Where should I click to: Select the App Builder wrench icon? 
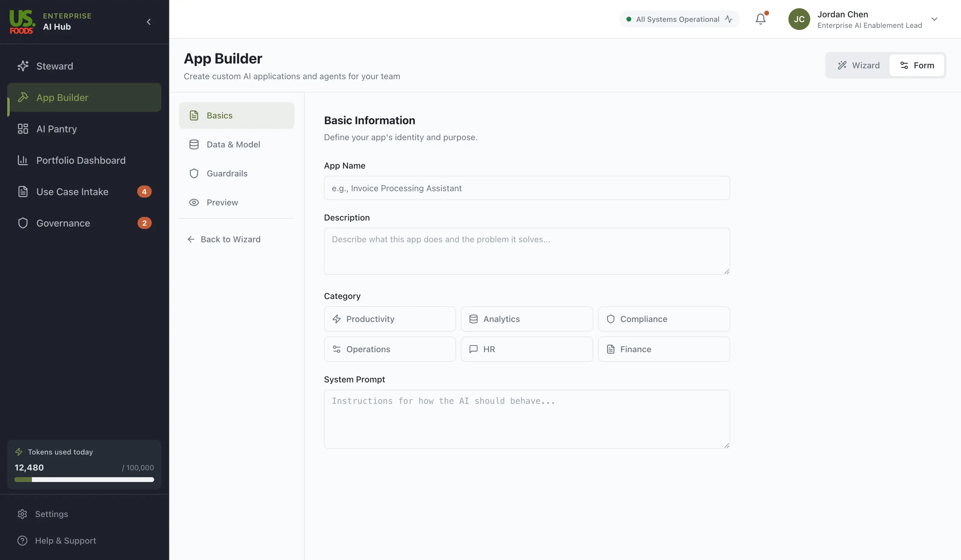click(23, 97)
